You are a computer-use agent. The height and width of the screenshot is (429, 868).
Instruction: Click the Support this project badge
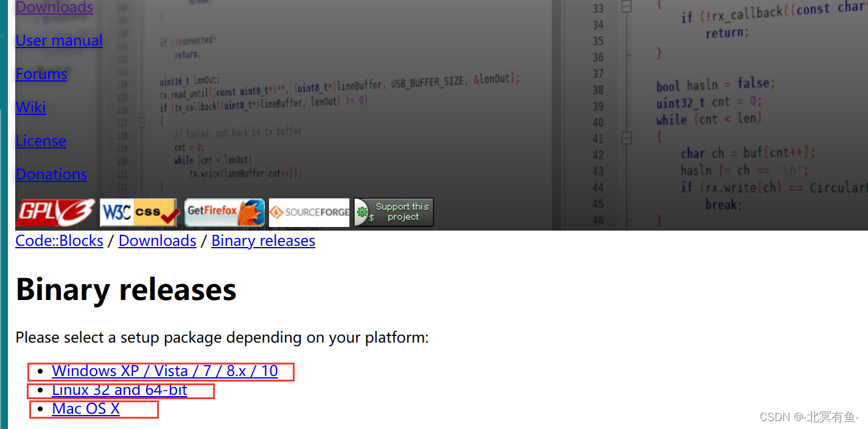394,212
